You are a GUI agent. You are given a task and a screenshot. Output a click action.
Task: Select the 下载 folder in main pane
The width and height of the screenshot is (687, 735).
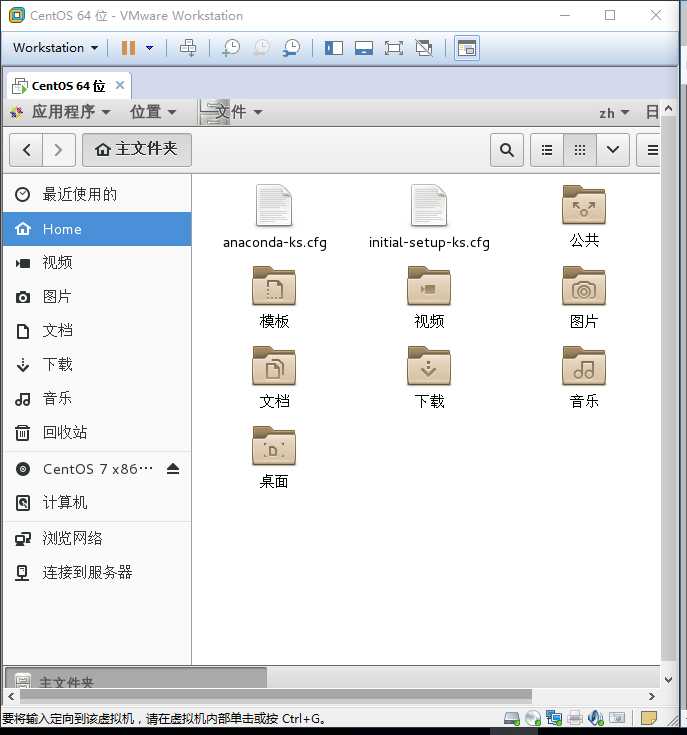pyautogui.click(x=429, y=366)
